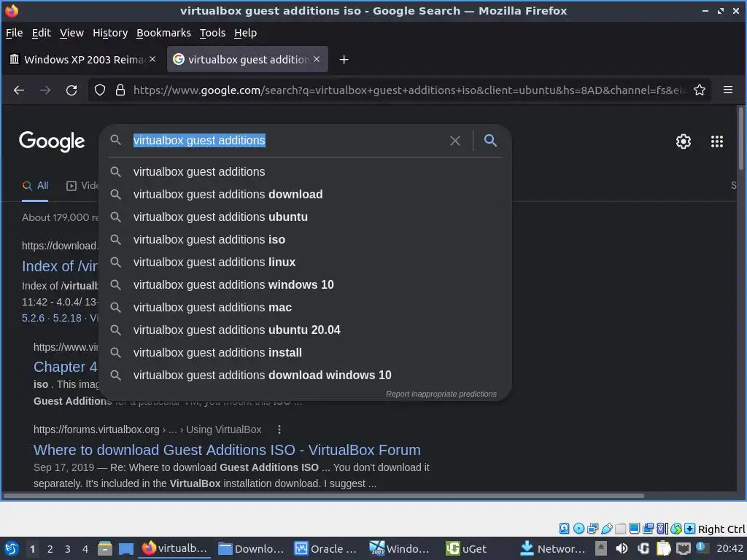Click the removable media eject tray icon
Screen dimensions: 747x560
click(601, 548)
